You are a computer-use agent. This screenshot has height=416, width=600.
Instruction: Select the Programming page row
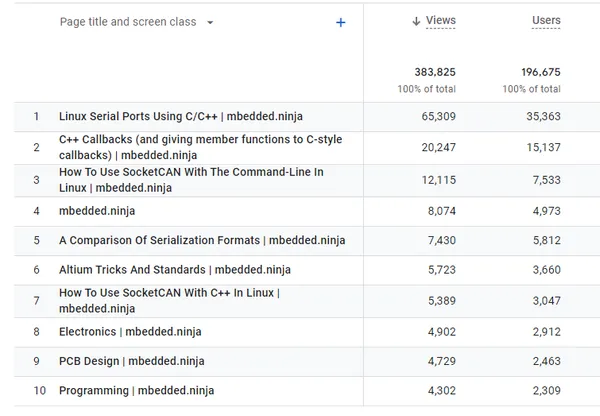[136, 391]
